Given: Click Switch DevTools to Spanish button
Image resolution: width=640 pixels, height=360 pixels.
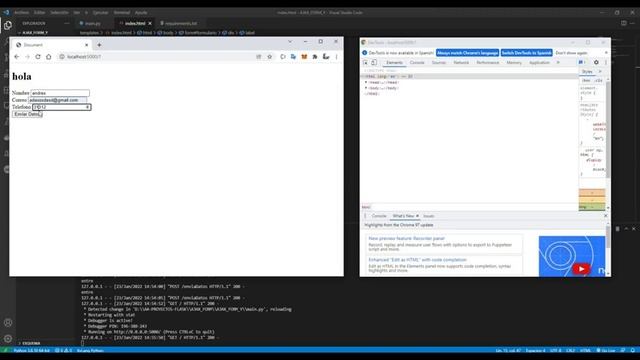Looking at the screenshot, I should [x=527, y=53].
